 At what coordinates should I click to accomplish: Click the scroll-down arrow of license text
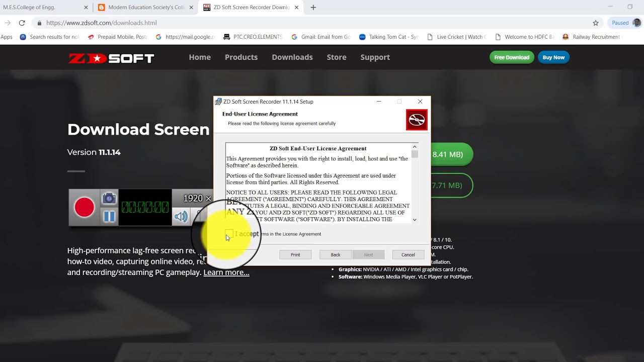coord(415,220)
